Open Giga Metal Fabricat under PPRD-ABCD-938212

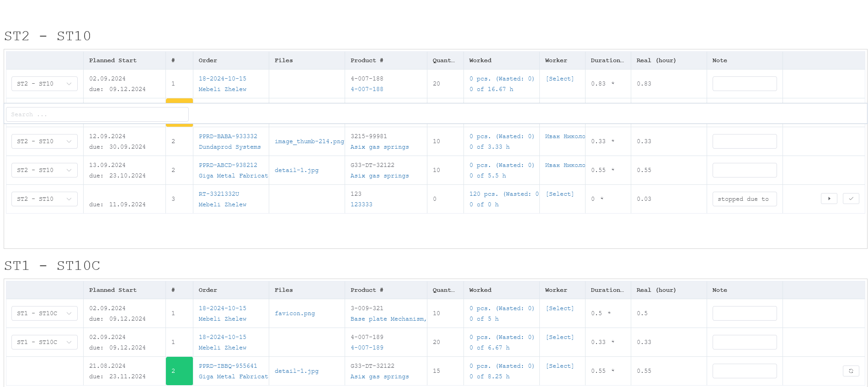(233, 176)
